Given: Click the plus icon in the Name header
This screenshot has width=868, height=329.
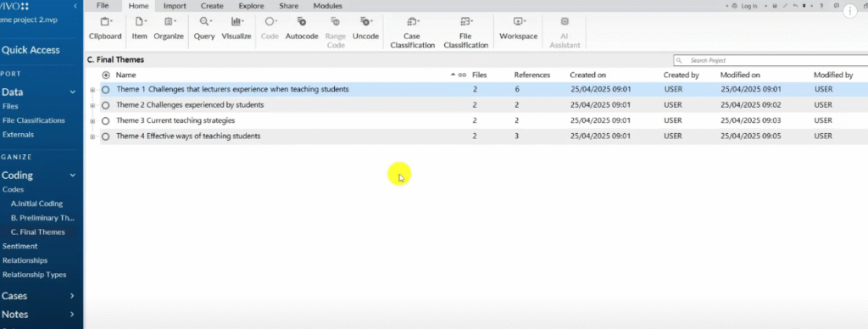Looking at the screenshot, I should [106, 75].
